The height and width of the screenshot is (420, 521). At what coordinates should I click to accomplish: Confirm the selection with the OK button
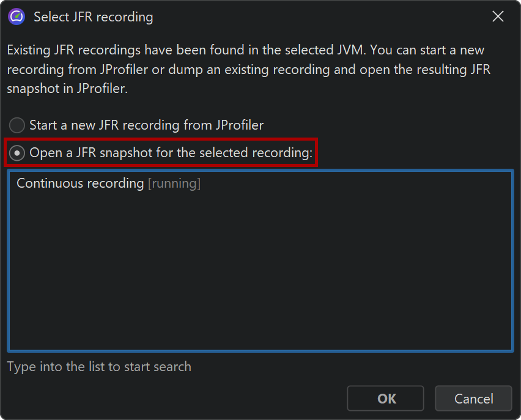(385, 399)
